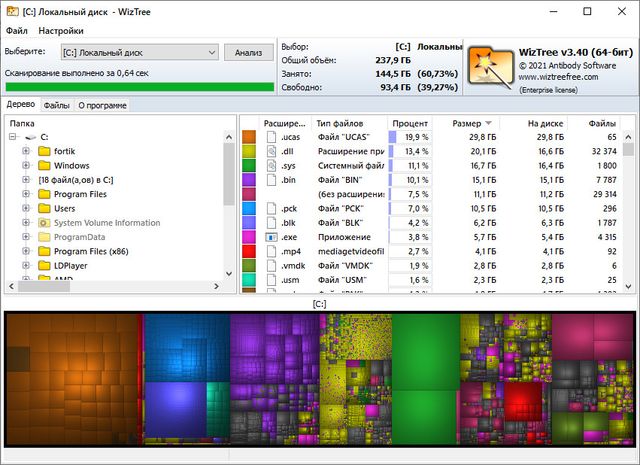Click the orange .ucas color swatch

click(x=249, y=136)
